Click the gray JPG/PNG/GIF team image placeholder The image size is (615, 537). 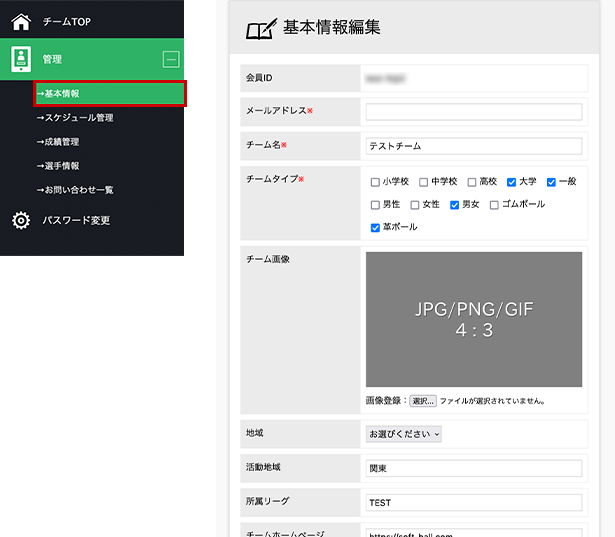(474, 319)
